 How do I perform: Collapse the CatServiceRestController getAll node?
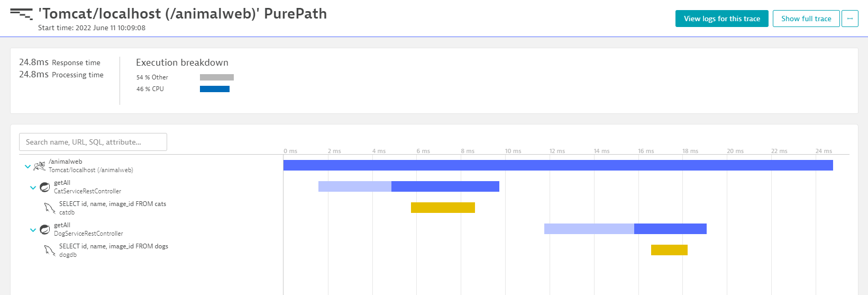click(x=33, y=187)
